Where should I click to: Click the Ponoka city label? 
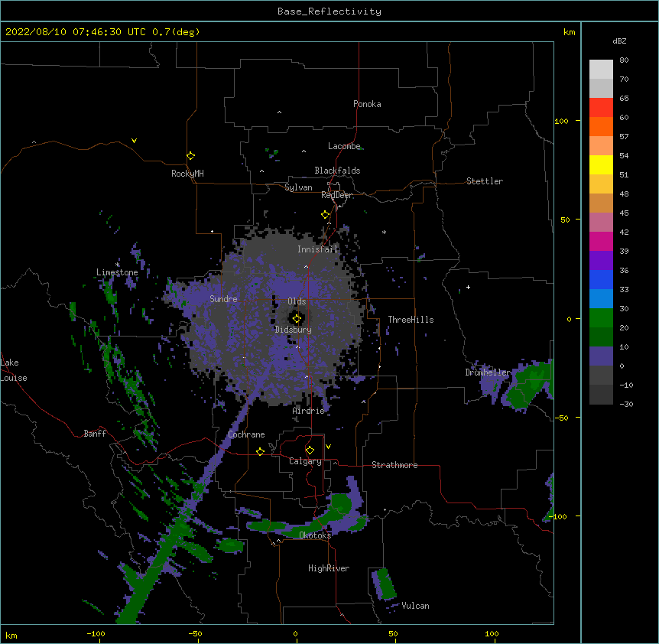[x=367, y=104]
